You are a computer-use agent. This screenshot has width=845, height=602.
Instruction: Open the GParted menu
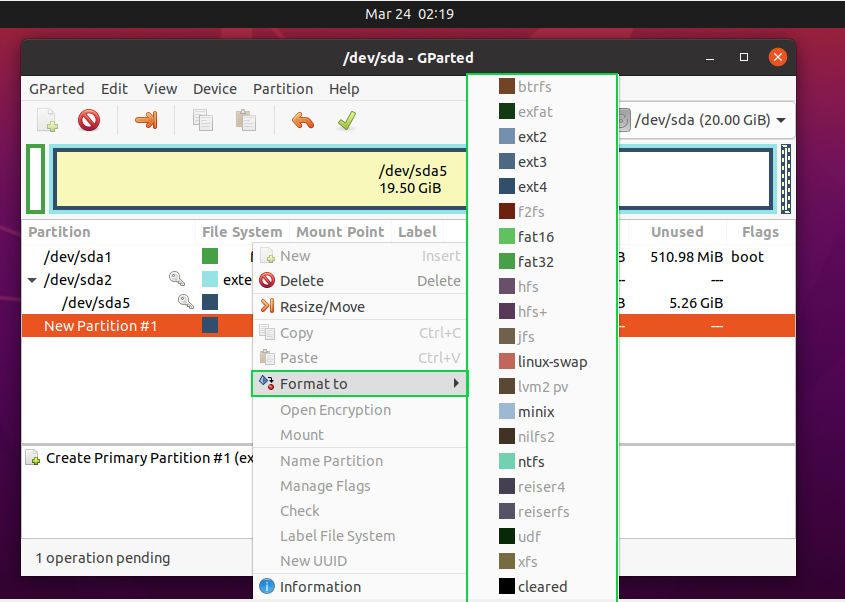57,89
